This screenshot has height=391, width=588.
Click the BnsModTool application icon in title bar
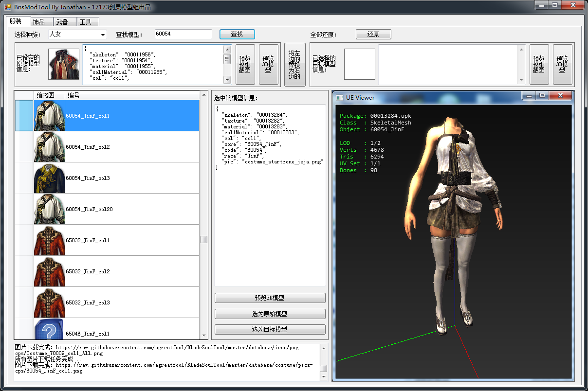(x=8, y=7)
